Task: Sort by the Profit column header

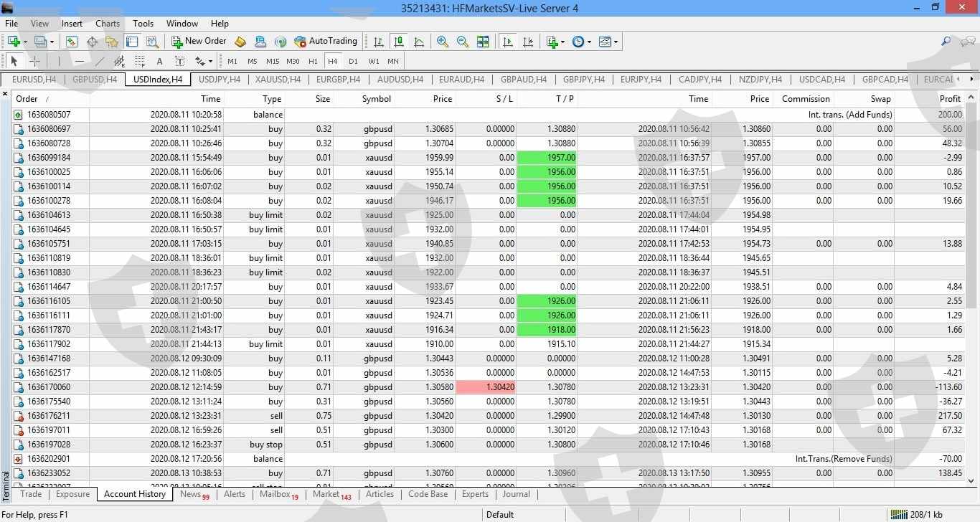Action: click(949, 99)
